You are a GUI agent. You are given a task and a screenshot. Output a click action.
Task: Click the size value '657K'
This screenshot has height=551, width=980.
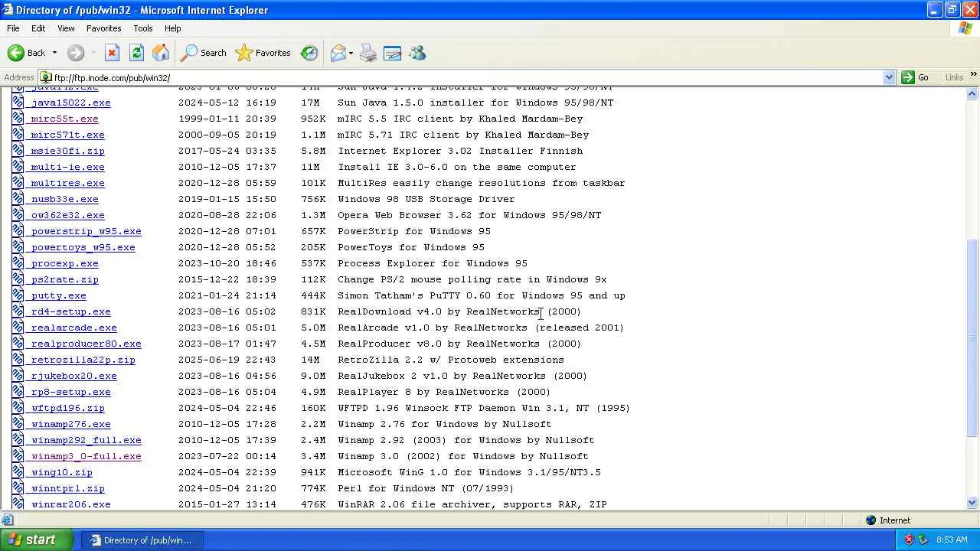click(x=313, y=231)
